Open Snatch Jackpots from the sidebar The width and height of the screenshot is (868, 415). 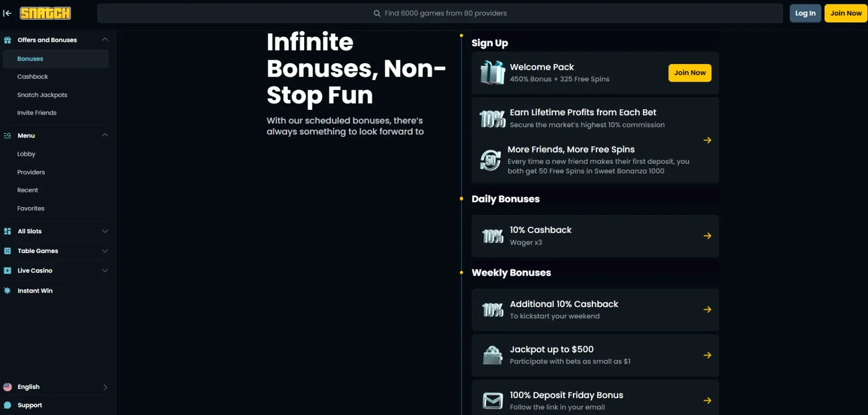[x=42, y=95]
